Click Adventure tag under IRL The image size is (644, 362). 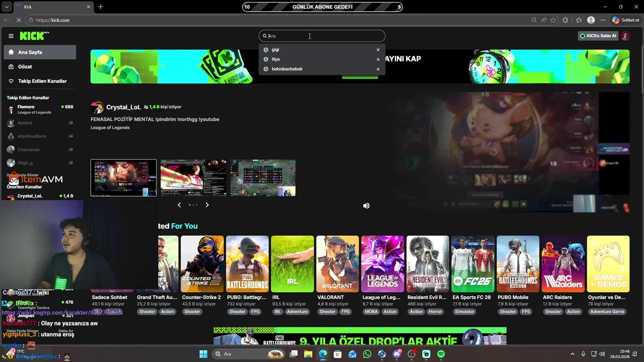click(297, 312)
